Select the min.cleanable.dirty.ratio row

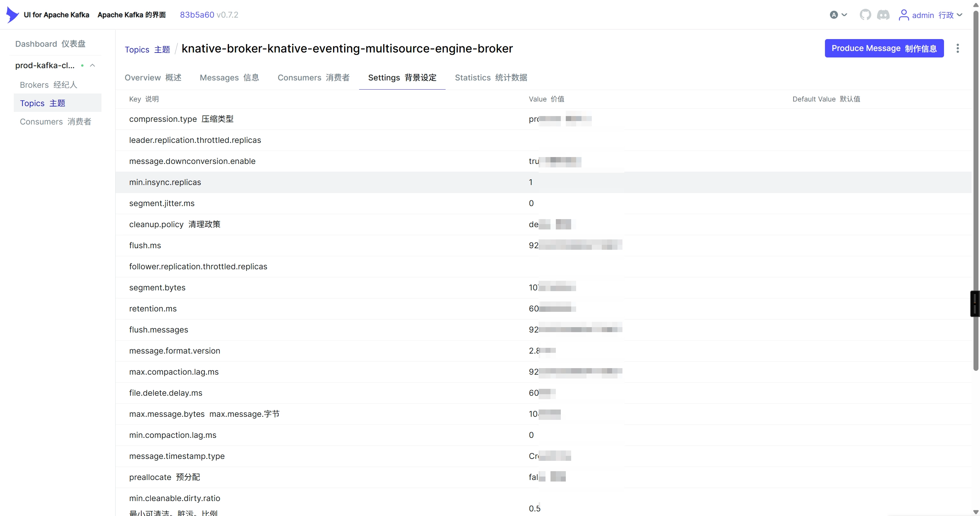pyautogui.click(x=544, y=502)
